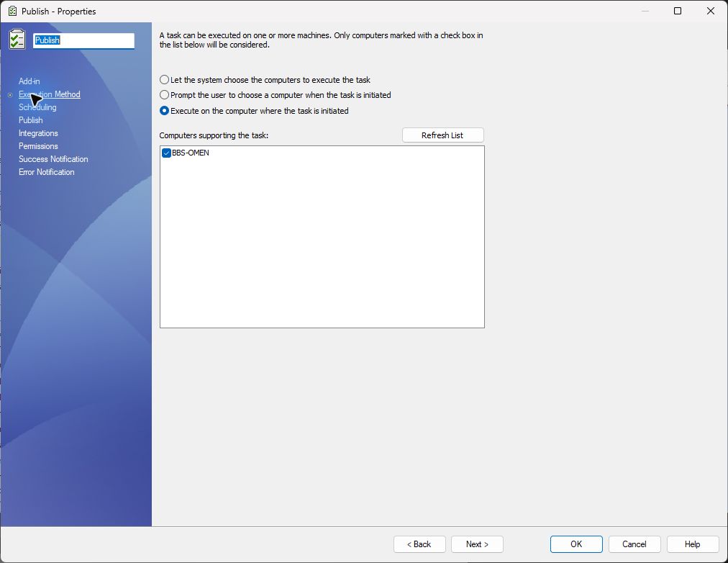
Task: Open the Execution Method page
Action: coord(49,94)
